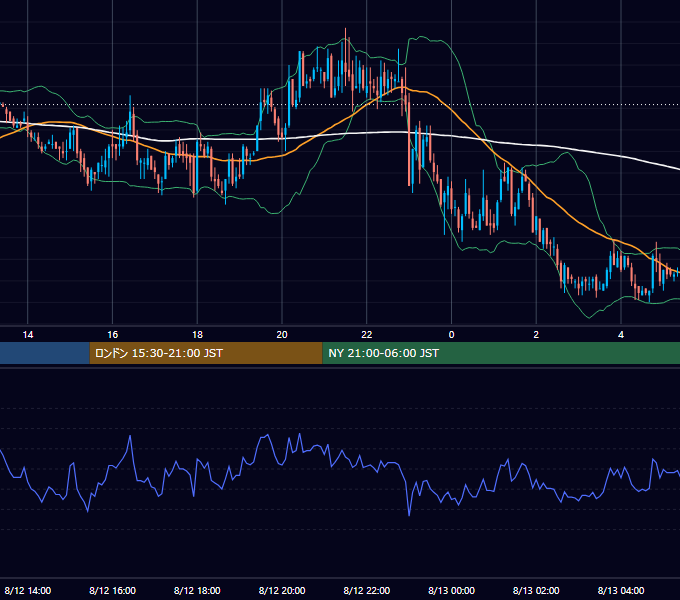The width and height of the screenshot is (680, 600).
Task: Click the price chart time label 2
Action: pos(536,335)
